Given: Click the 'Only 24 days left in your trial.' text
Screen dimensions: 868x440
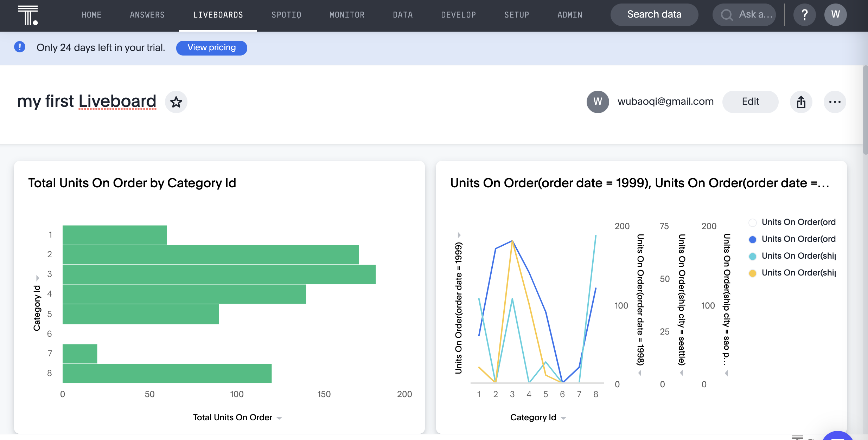Looking at the screenshot, I should pyautogui.click(x=101, y=47).
